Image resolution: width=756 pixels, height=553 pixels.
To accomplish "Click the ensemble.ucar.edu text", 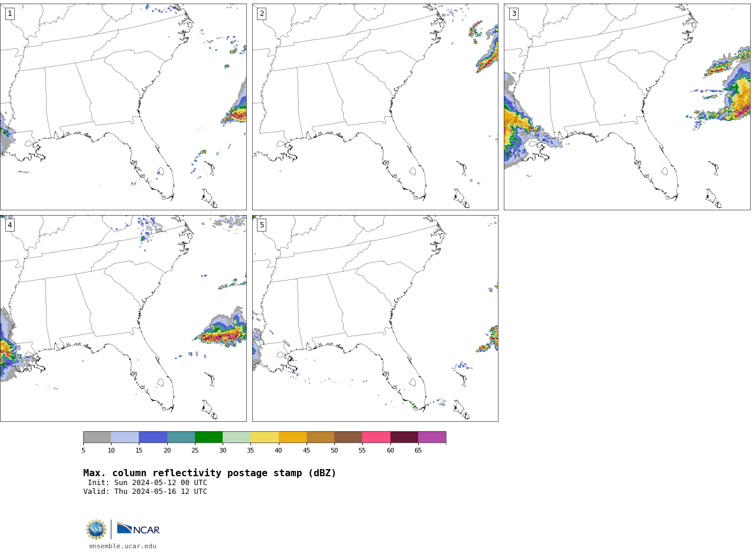I will [x=123, y=546].
